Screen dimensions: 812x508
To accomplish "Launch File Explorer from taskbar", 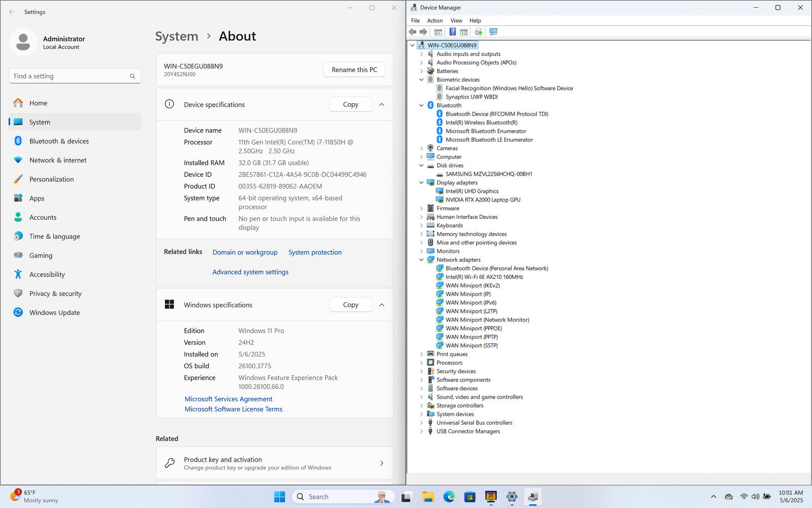I will 428,497.
